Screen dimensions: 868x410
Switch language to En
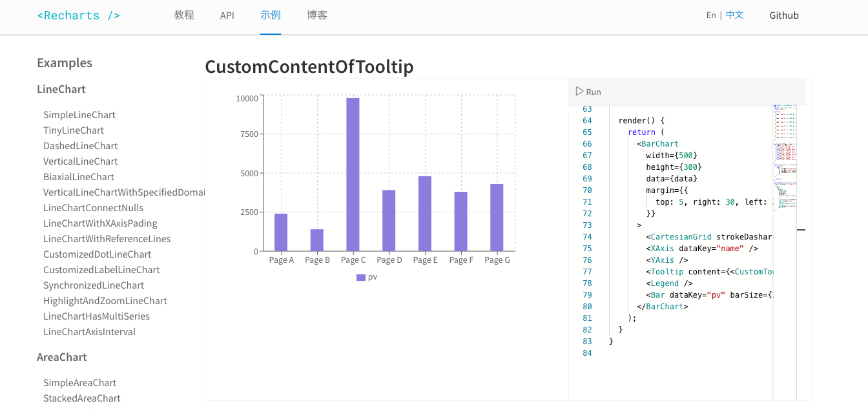click(711, 15)
